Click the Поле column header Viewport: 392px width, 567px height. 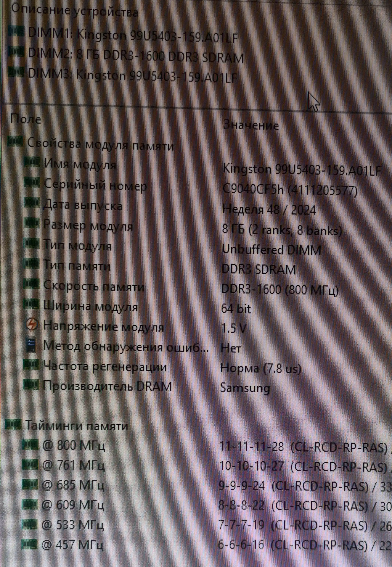[26, 119]
